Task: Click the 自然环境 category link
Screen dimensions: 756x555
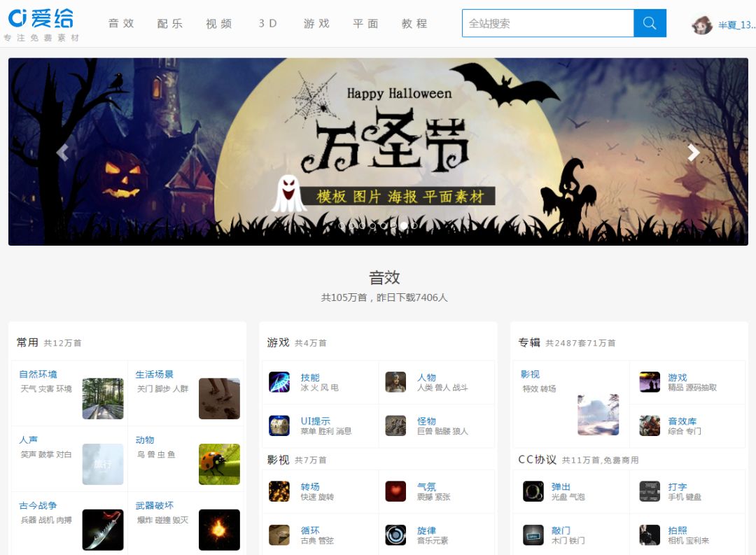Action: [38, 374]
